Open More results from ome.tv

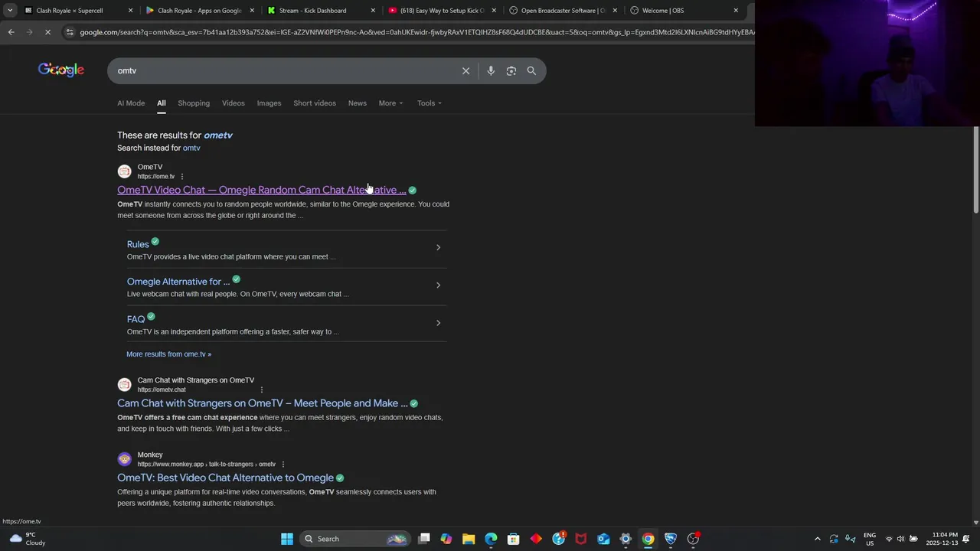point(168,354)
